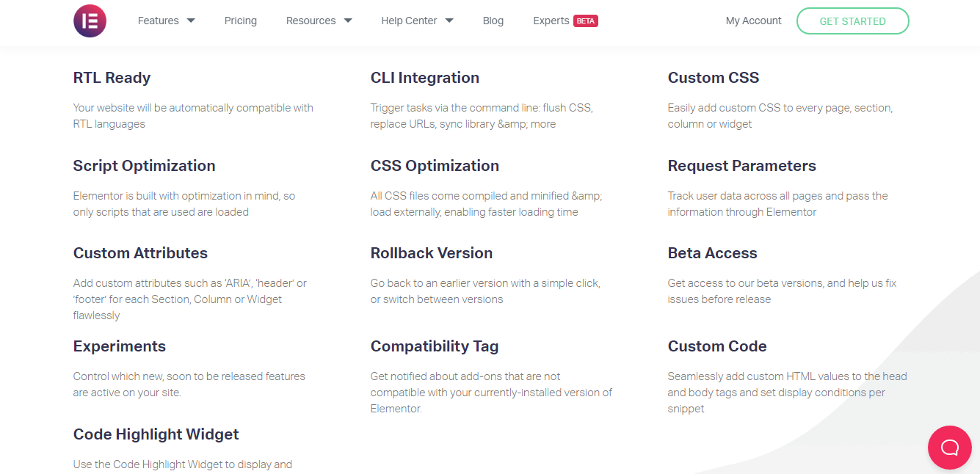Select the Code Highlight Widget heading

(x=156, y=434)
